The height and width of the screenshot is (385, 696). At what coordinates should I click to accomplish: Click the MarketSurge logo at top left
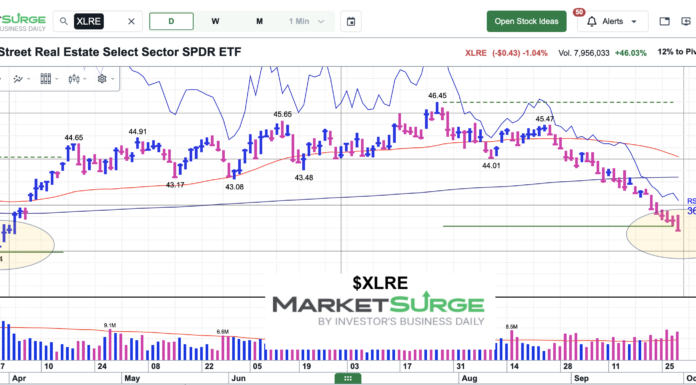[x=22, y=21]
